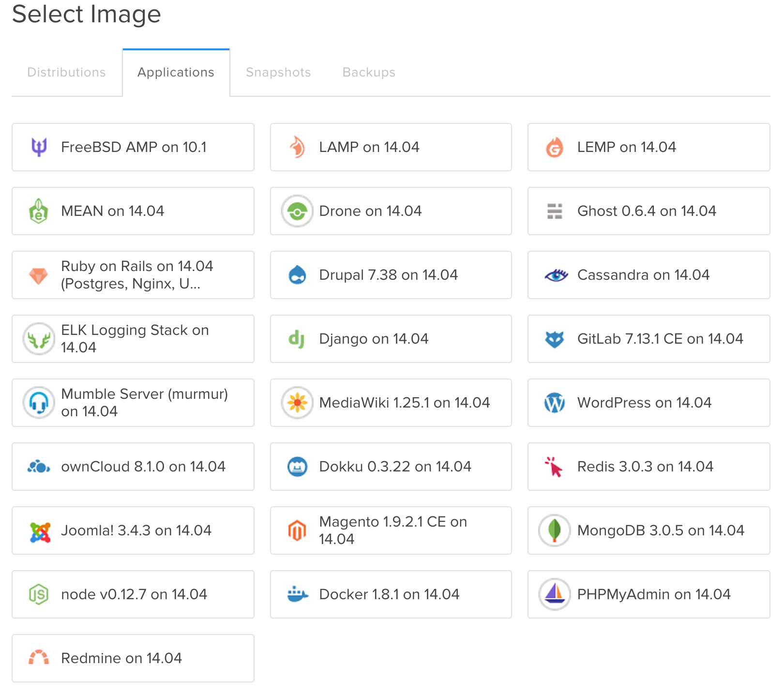Screen dimensions: 784x696
Task: Select Ruby on Rails on 14.04 label
Action: [137, 275]
